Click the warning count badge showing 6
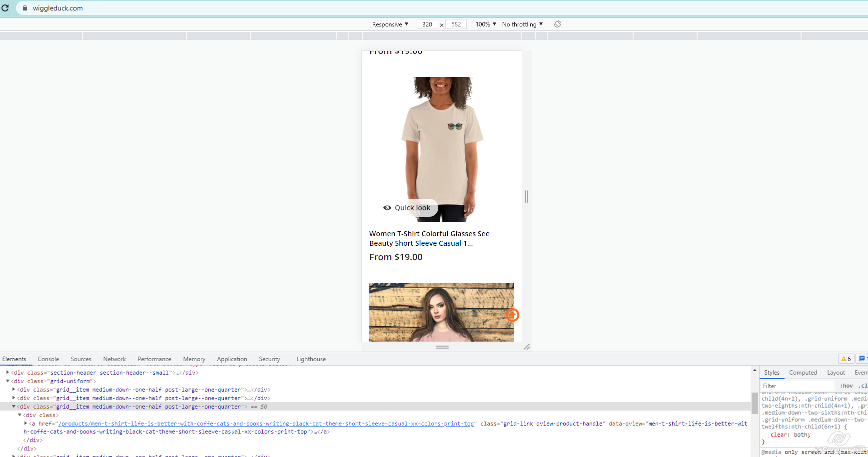Image resolution: width=868 pixels, height=457 pixels. (846, 359)
